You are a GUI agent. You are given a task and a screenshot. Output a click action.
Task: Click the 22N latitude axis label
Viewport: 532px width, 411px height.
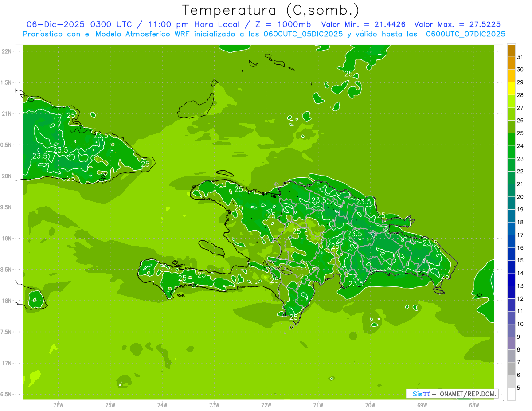coord(6,51)
